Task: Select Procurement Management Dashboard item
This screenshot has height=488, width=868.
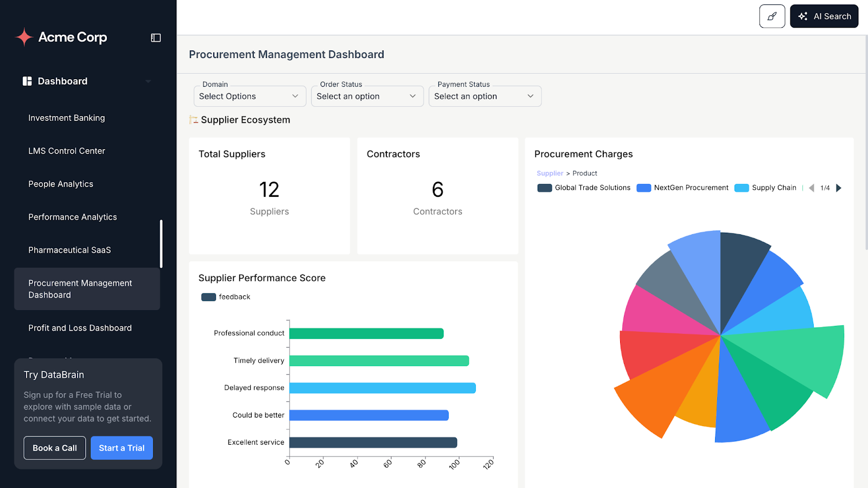Action: click(87, 289)
